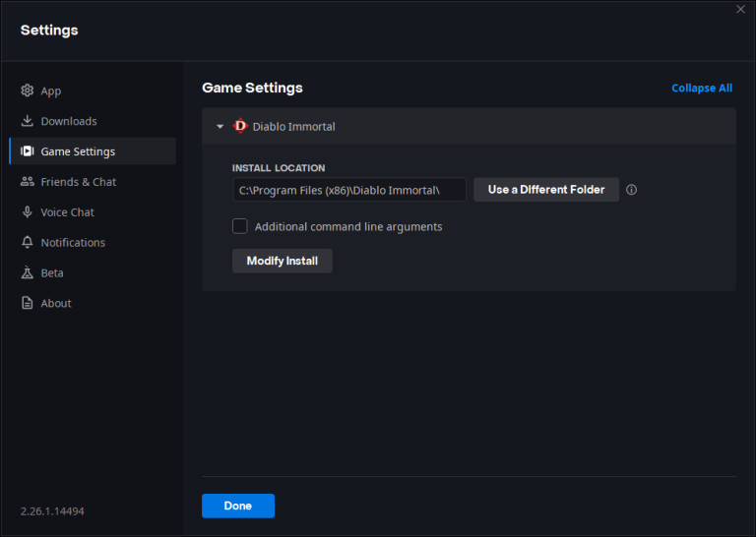Click the Collapse All link
The width and height of the screenshot is (756, 537).
point(701,89)
